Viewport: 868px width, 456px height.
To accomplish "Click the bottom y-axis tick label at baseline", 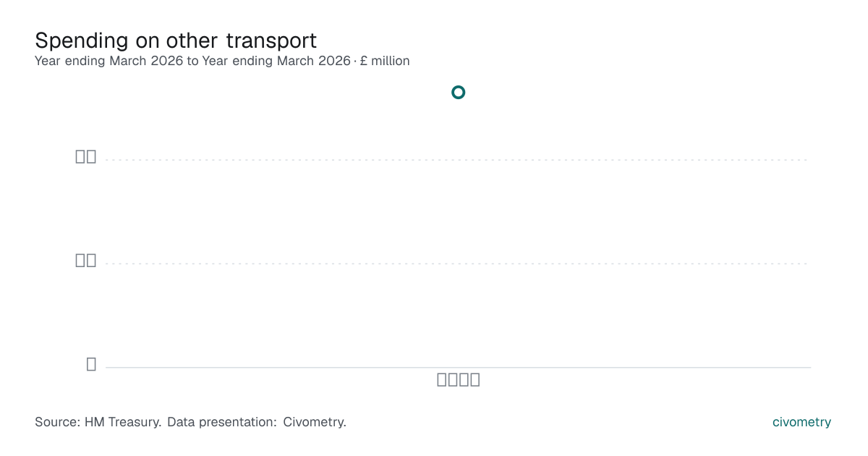I will 91,364.
